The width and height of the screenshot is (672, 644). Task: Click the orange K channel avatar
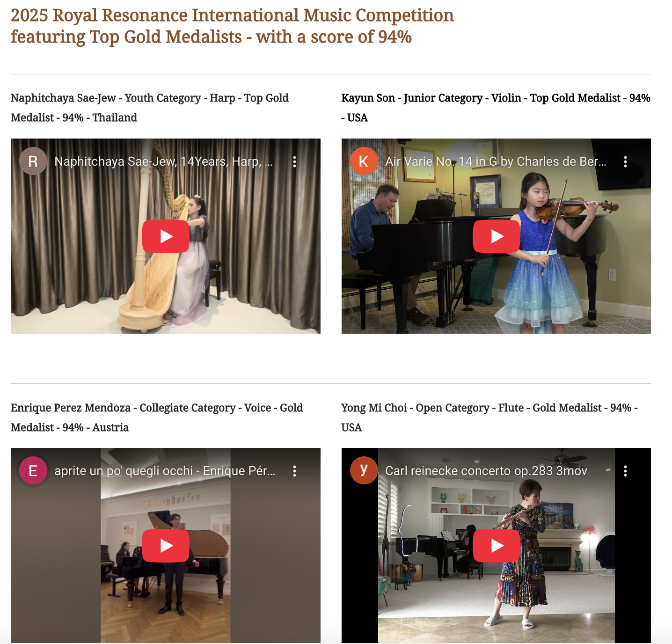tap(364, 161)
